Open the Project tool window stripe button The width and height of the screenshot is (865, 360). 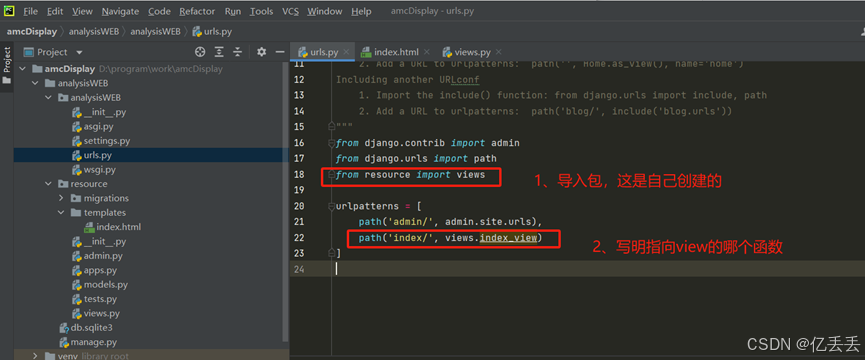[x=7, y=65]
